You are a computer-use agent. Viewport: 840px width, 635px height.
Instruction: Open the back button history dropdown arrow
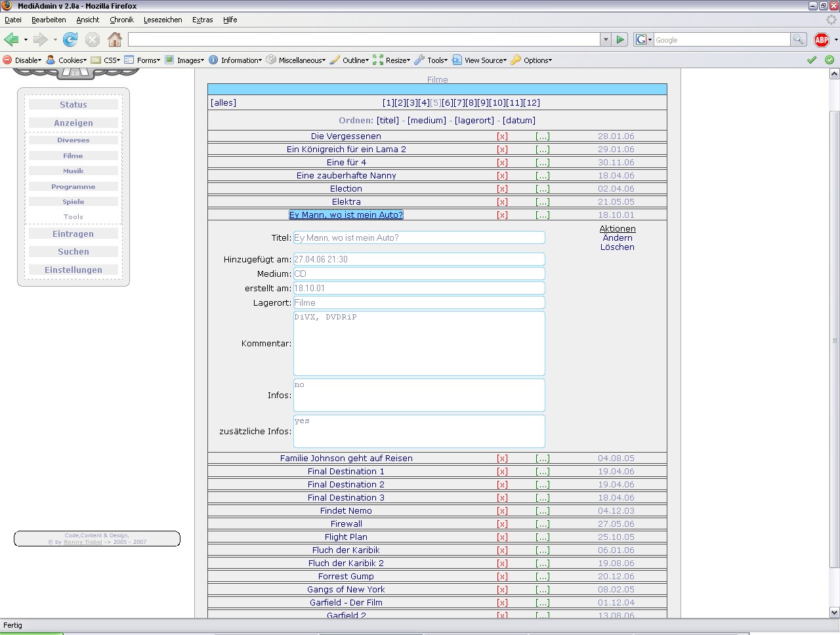pos(26,40)
